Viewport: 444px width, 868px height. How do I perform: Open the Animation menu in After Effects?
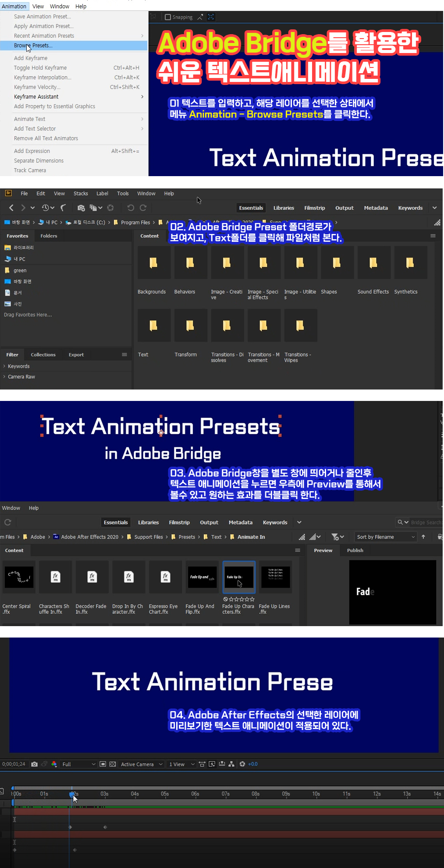click(x=14, y=6)
